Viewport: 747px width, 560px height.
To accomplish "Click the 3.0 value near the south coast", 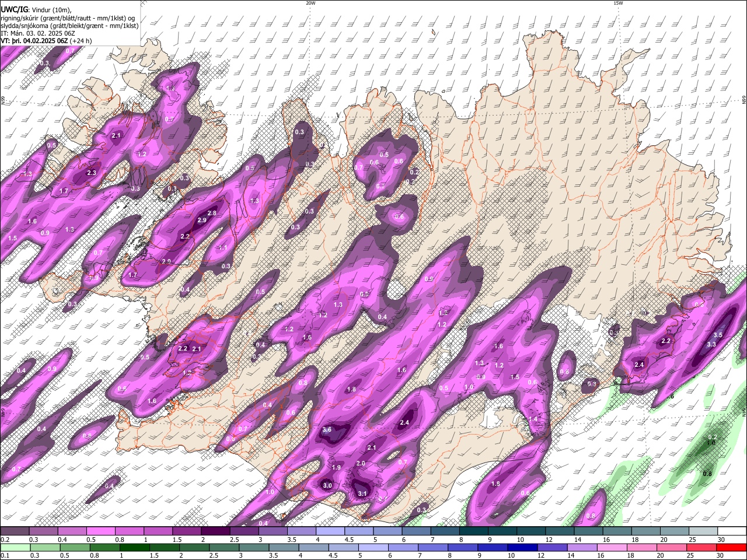I will 327,486.
